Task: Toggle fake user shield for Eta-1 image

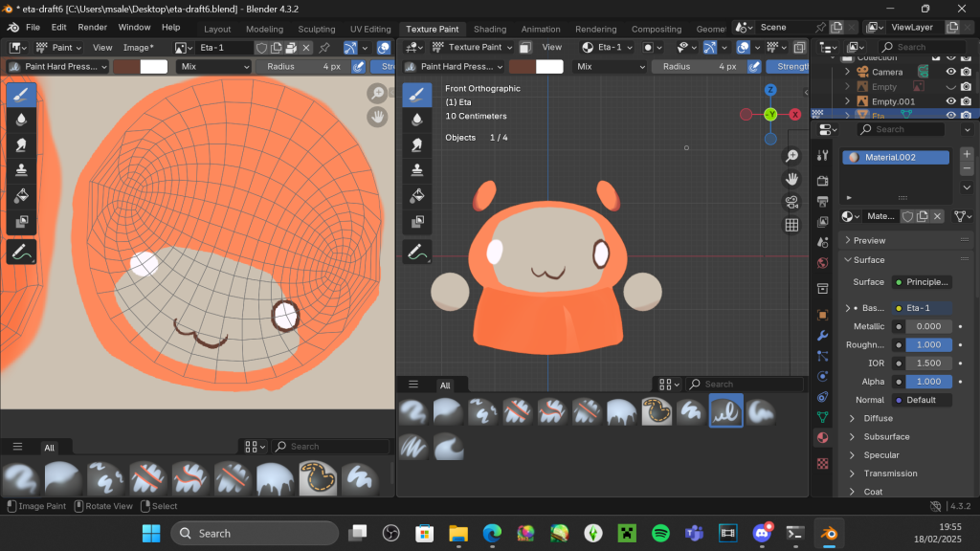Action: (262, 48)
